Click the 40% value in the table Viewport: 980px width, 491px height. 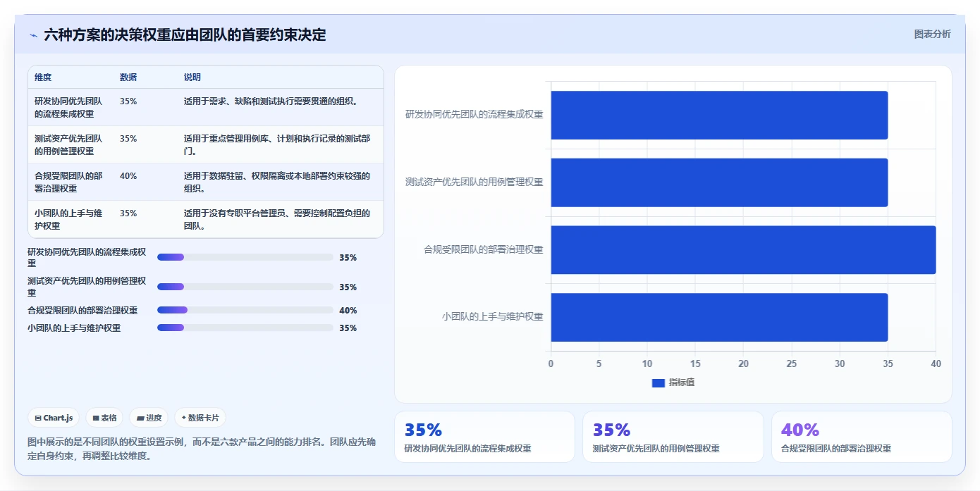coord(128,176)
